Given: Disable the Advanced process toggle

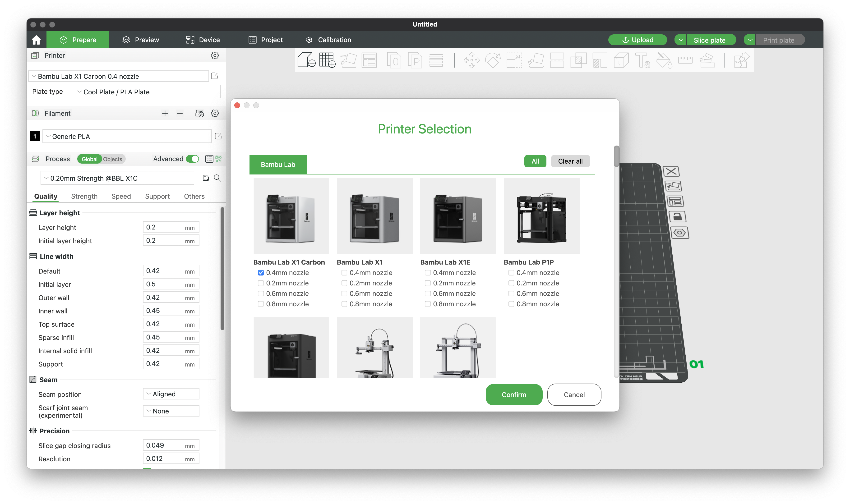Looking at the screenshot, I should click(192, 159).
